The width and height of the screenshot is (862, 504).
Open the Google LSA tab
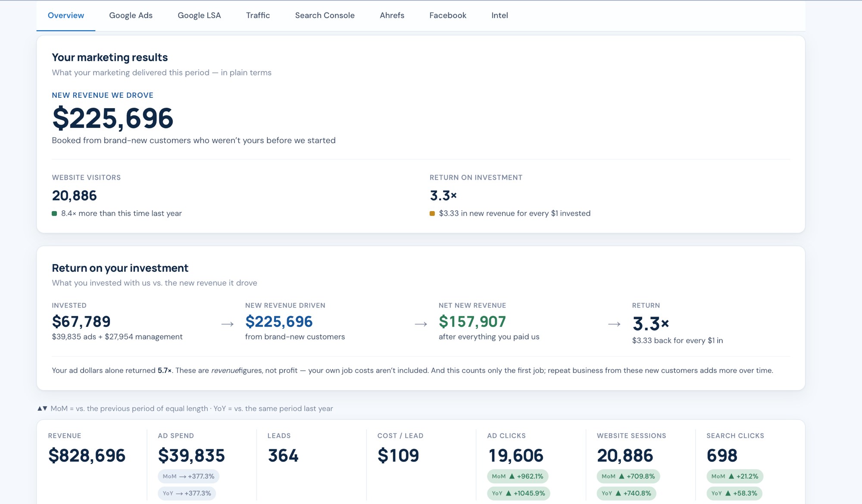click(199, 16)
